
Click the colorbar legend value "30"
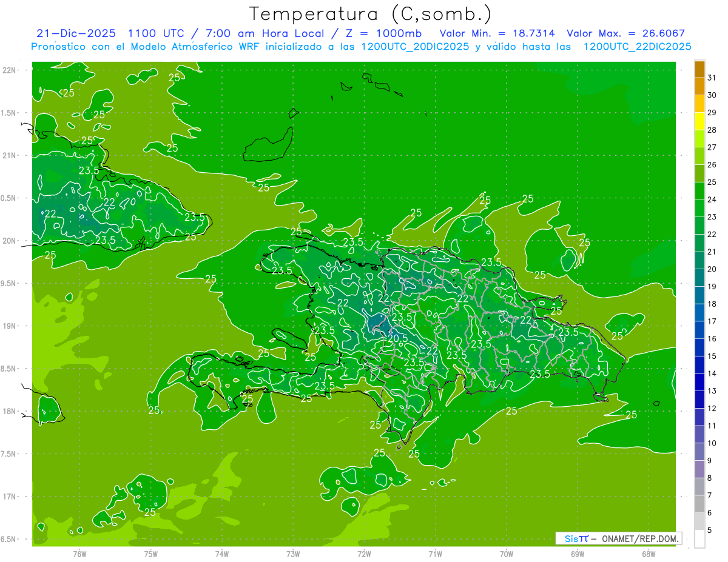point(712,95)
